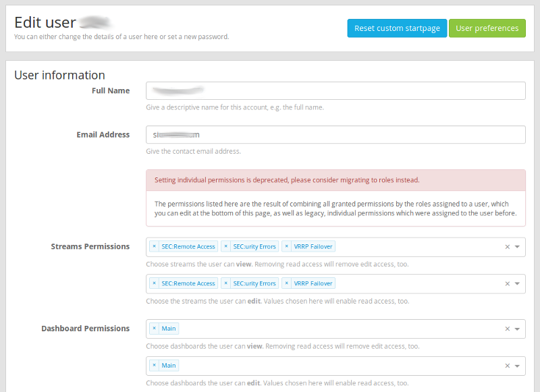540x392 pixels.
Task: Click the Full Name input field
Action: click(x=335, y=91)
